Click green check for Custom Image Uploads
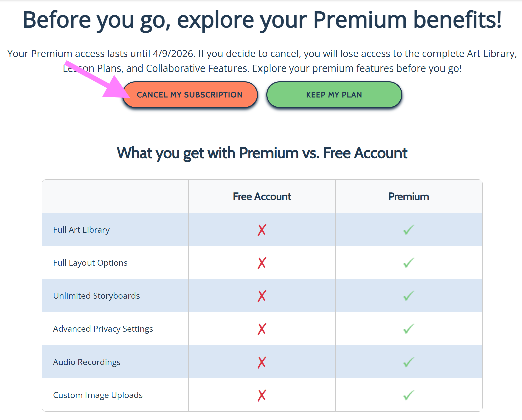Screen dimensions: 522x420 pos(409,395)
